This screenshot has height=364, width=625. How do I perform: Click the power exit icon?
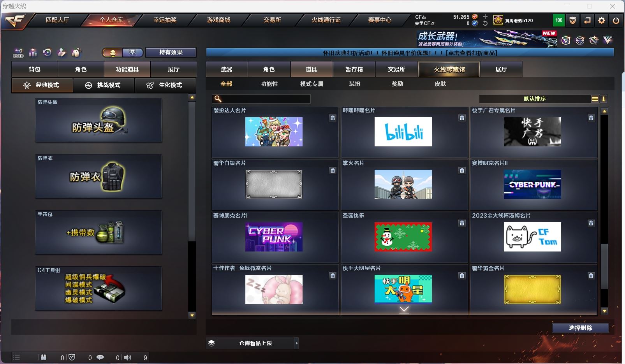pos(616,20)
